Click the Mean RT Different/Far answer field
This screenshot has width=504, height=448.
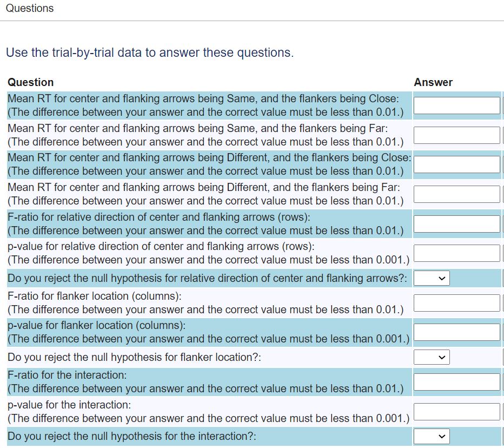pyautogui.click(x=457, y=194)
